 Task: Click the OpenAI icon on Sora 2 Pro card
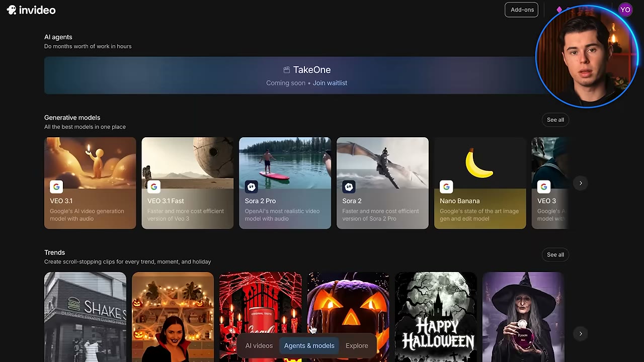(251, 187)
